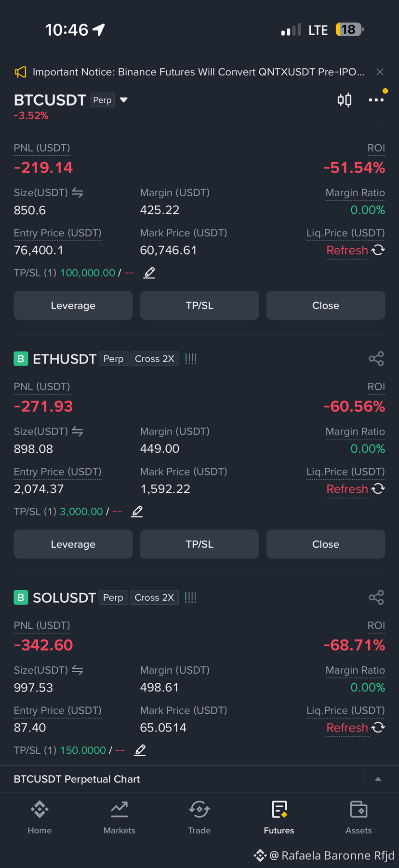Adjust Leverage for the BTCUSDT position

point(73,306)
